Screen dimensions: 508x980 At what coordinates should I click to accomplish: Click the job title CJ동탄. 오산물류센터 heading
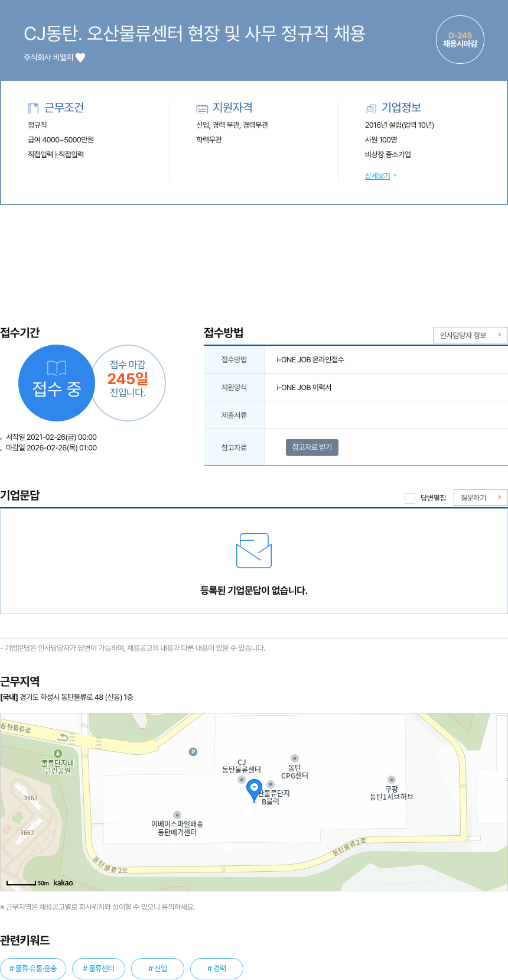click(x=195, y=33)
